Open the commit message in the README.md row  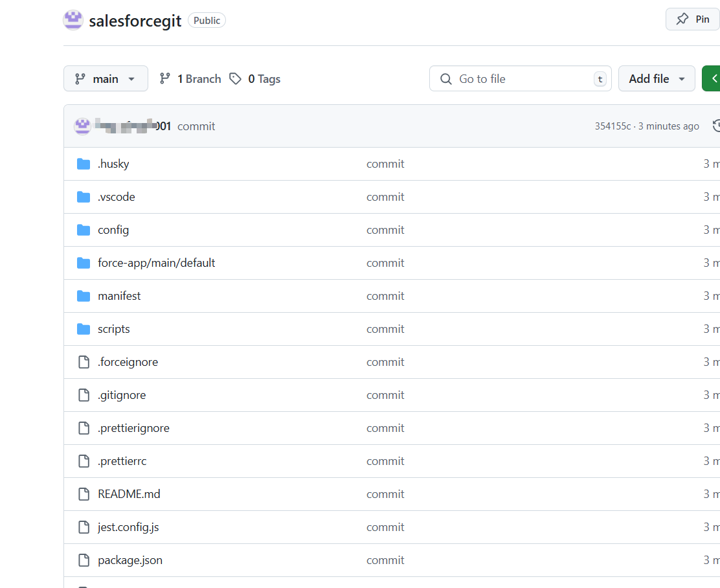[385, 494]
